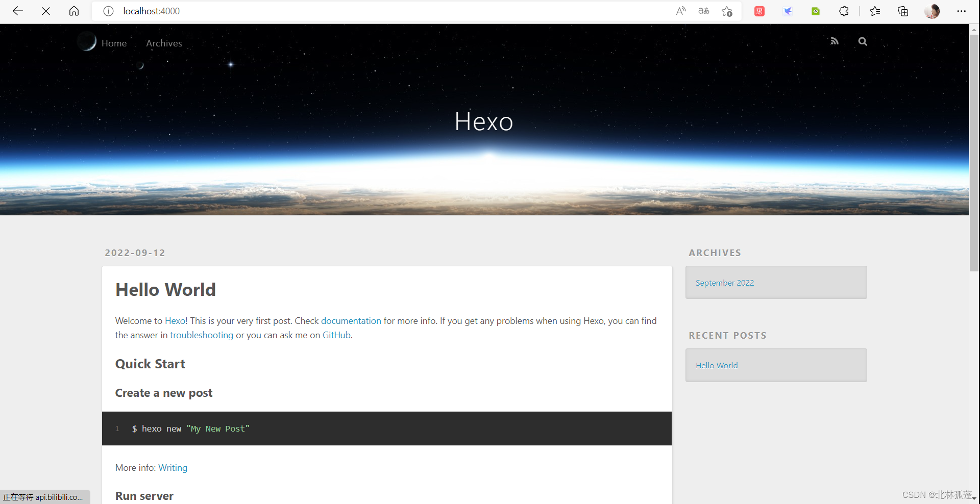Open the Archives menu item
980x504 pixels.
click(x=164, y=43)
